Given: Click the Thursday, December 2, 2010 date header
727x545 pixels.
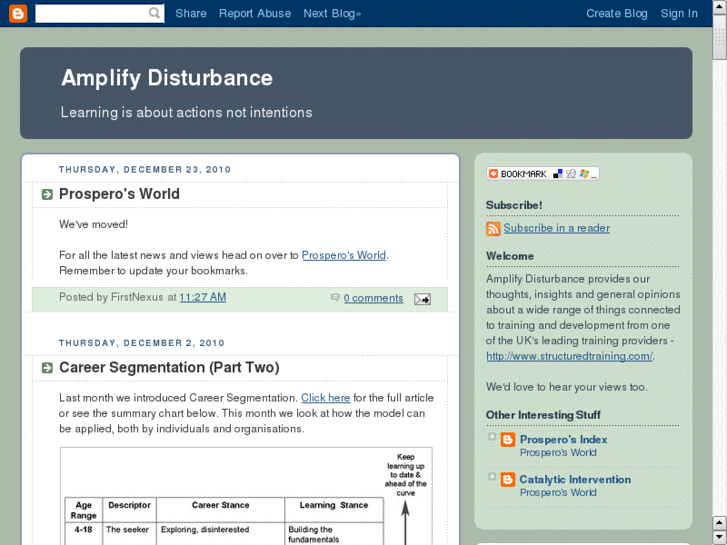Looking at the screenshot, I should [x=141, y=343].
